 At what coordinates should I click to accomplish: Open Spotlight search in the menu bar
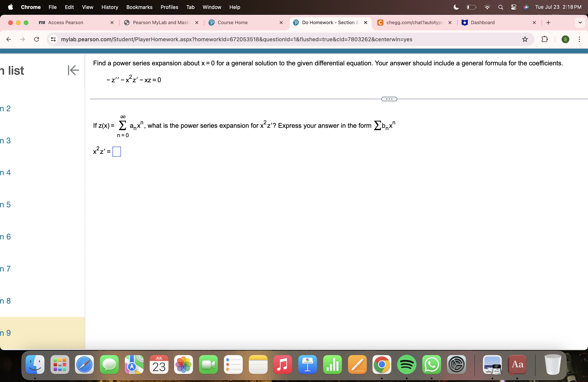pyautogui.click(x=500, y=7)
